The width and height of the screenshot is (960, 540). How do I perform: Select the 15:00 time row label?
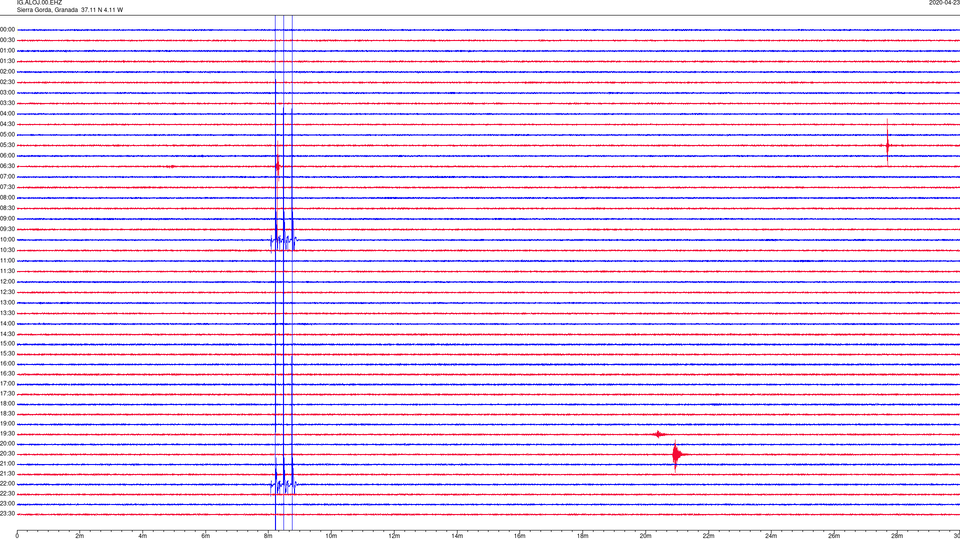tap(7, 344)
